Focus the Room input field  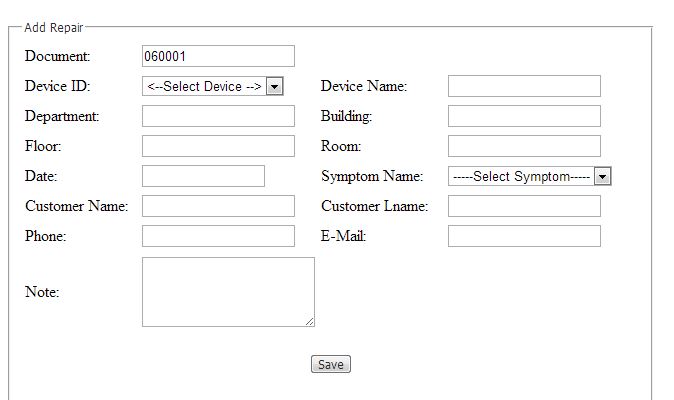point(524,146)
